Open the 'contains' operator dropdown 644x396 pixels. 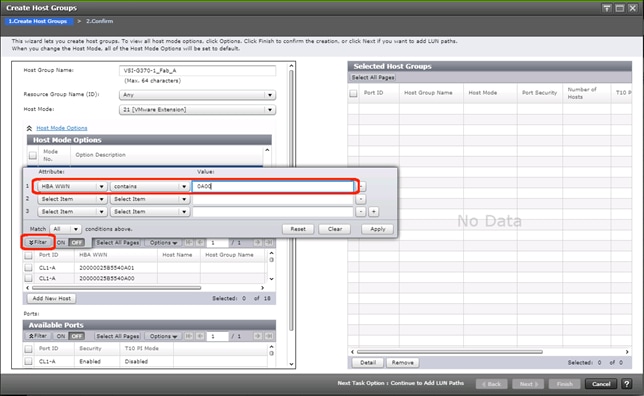click(x=150, y=186)
